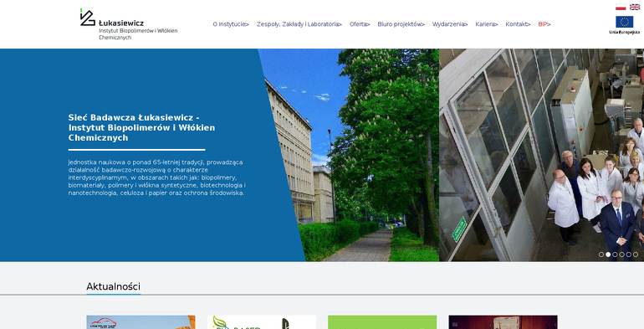Viewport: 644px width, 329px height.
Task: Expand Zespoły, Zakłady i Laboratoria menu
Action: pyautogui.click(x=299, y=24)
